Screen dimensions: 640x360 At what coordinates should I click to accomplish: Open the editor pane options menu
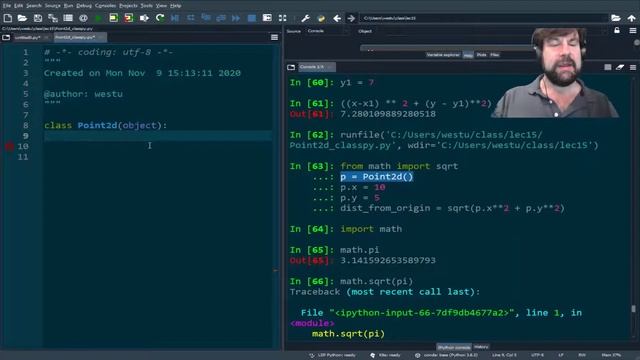click(274, 38)
